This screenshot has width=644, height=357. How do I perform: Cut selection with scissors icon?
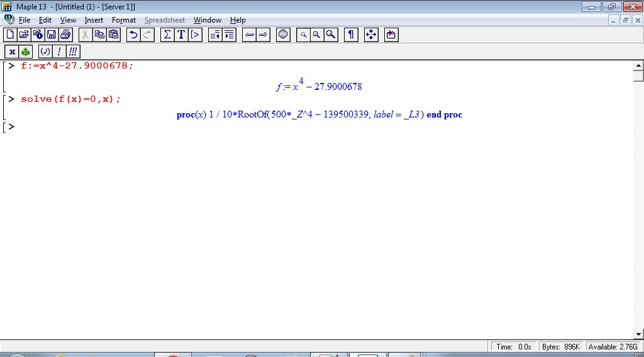pos(86,35)
